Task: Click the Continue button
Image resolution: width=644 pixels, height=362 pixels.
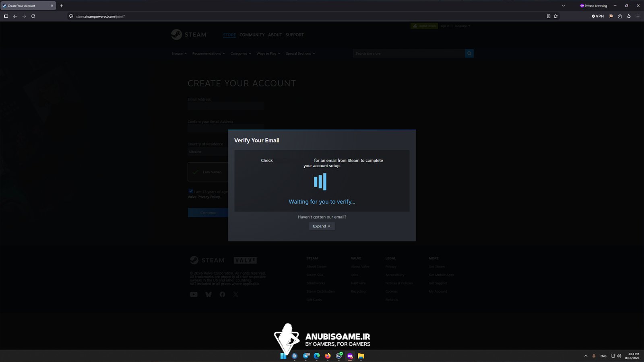Action: coord(208,213)
